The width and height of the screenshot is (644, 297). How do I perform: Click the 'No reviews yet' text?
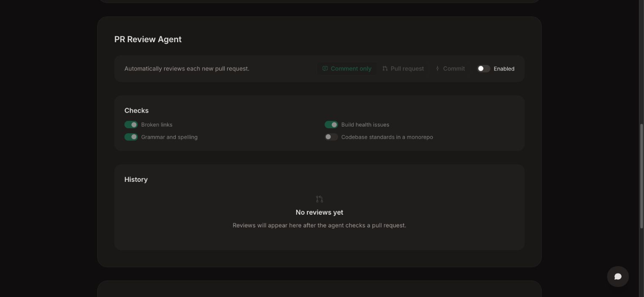tap(319, 213)
